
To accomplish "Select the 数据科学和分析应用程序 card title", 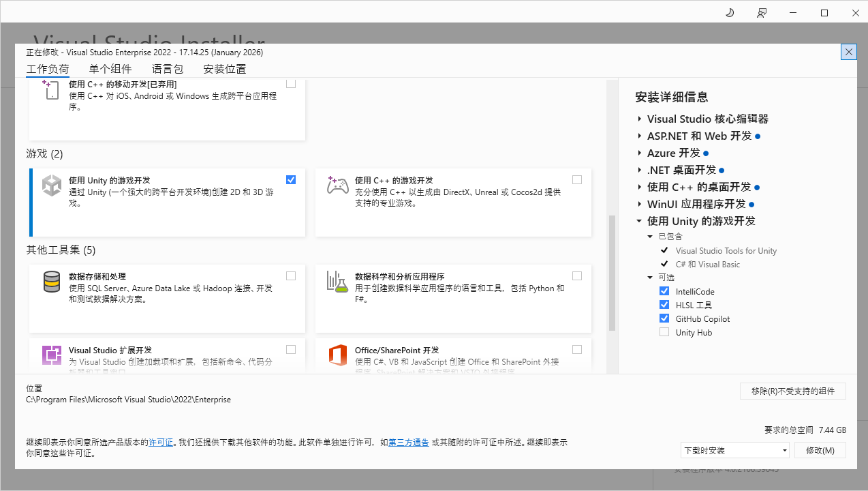I will point(400,277).
